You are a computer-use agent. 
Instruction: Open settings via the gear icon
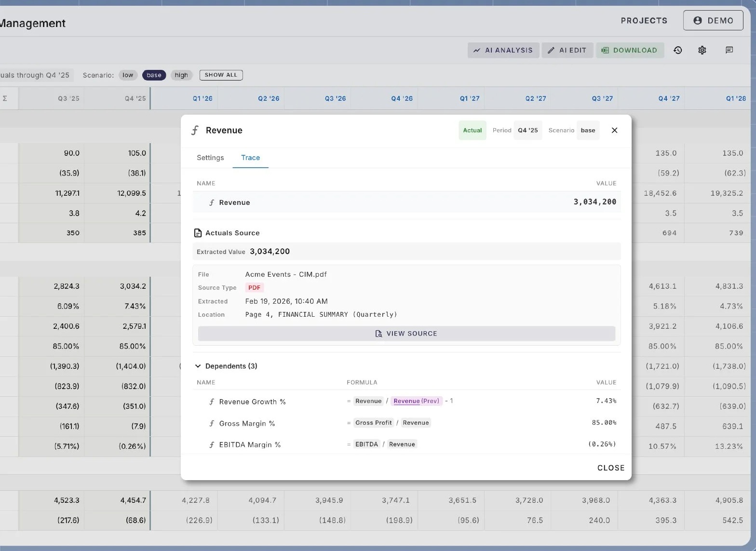(702, 50)
